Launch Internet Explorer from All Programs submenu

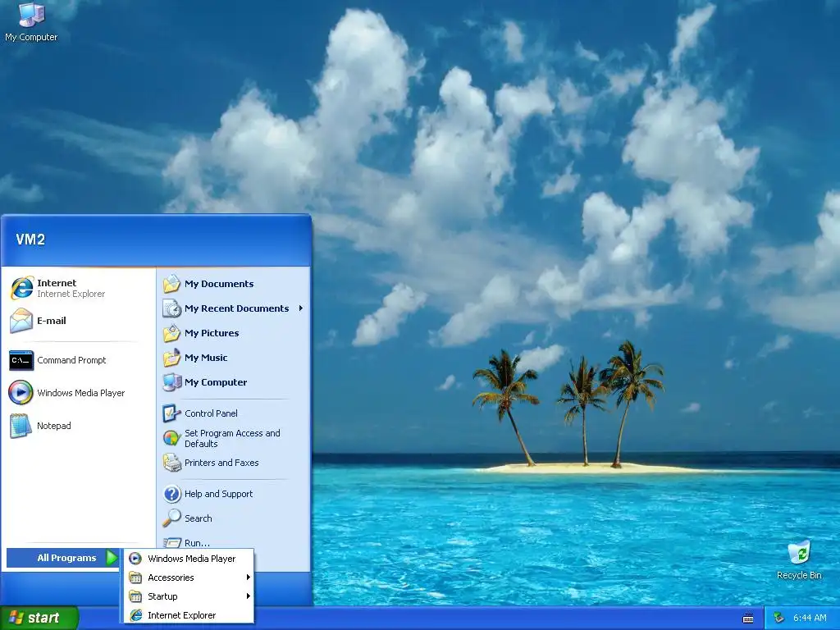tap(189, 615)
